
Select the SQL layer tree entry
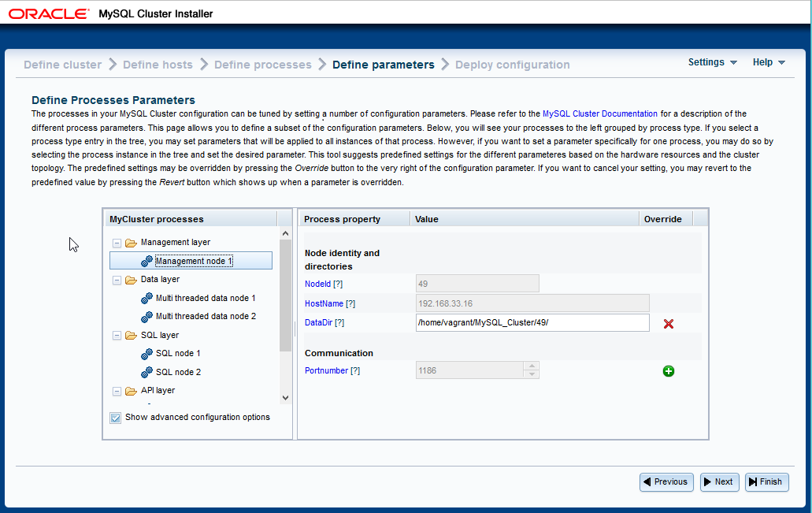point(160,336)
